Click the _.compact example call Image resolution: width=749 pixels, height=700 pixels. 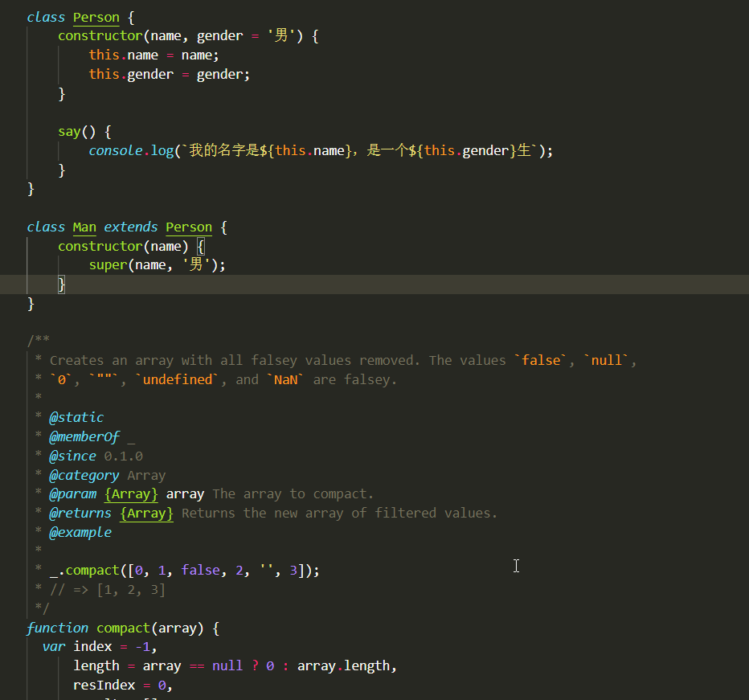(184, 571)
